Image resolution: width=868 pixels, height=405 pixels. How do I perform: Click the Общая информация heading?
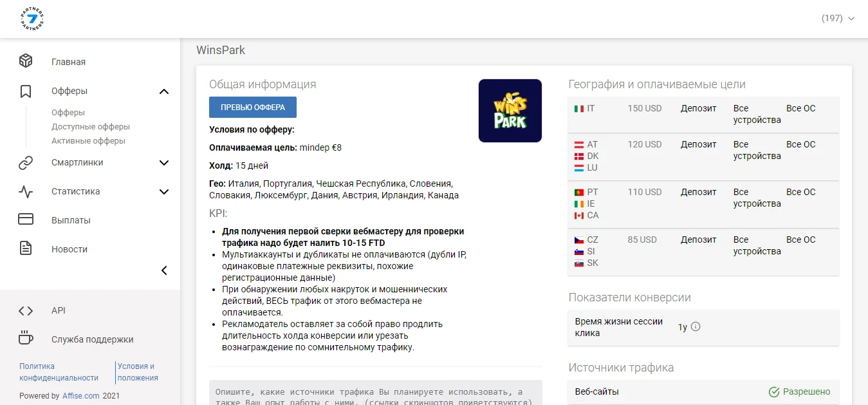(263, 84)
